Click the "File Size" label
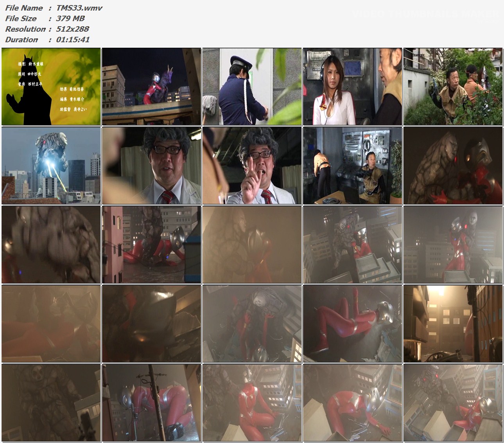The image size is (504, 443). pos(21,18)
